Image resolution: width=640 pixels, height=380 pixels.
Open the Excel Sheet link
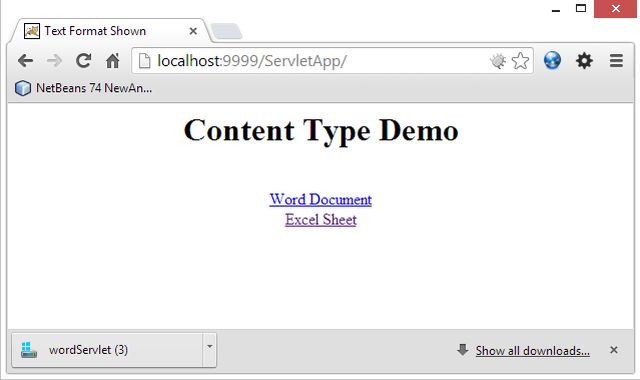(x=320, y=220)
